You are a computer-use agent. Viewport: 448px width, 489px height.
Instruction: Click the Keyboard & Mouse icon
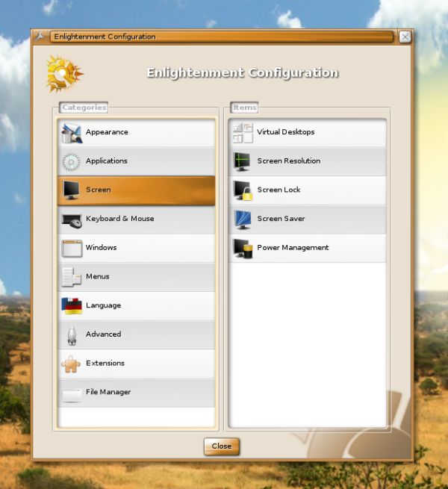[72, 220]
